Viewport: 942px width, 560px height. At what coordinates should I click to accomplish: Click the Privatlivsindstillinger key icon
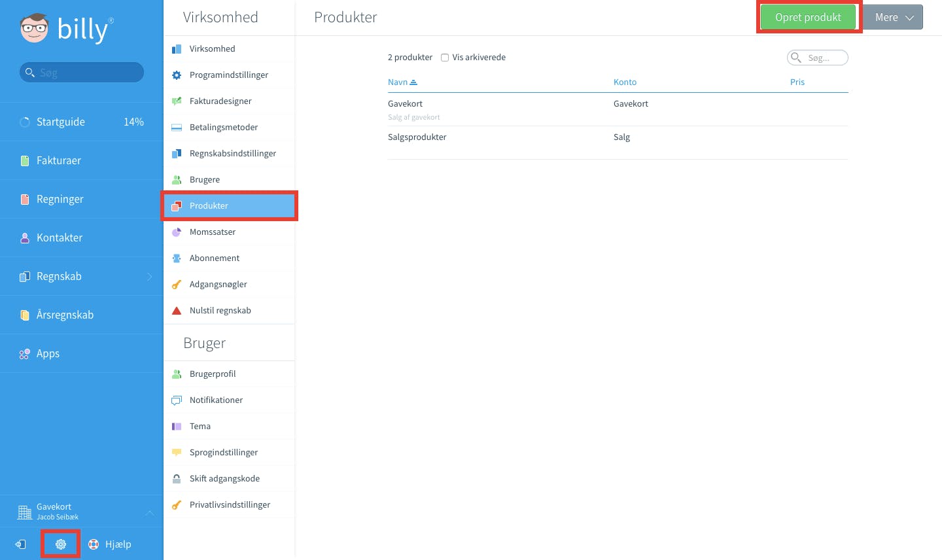point(177,505)
